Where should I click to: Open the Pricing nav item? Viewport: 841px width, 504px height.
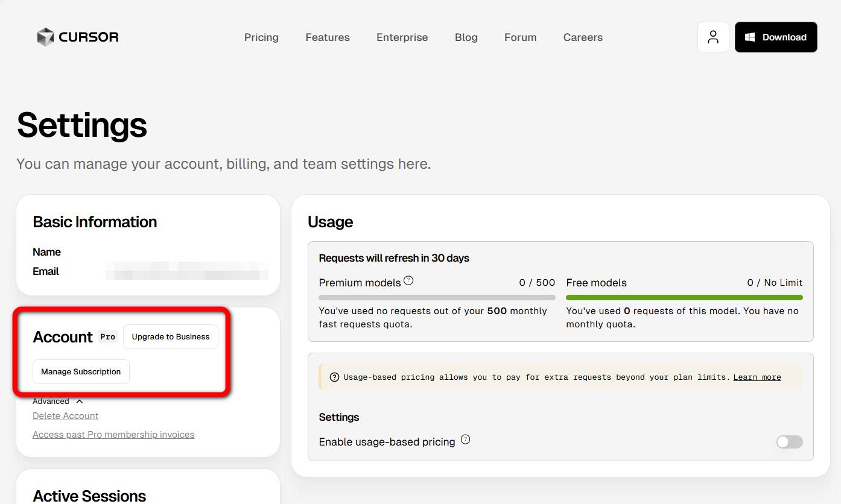[x=261, y=37]
